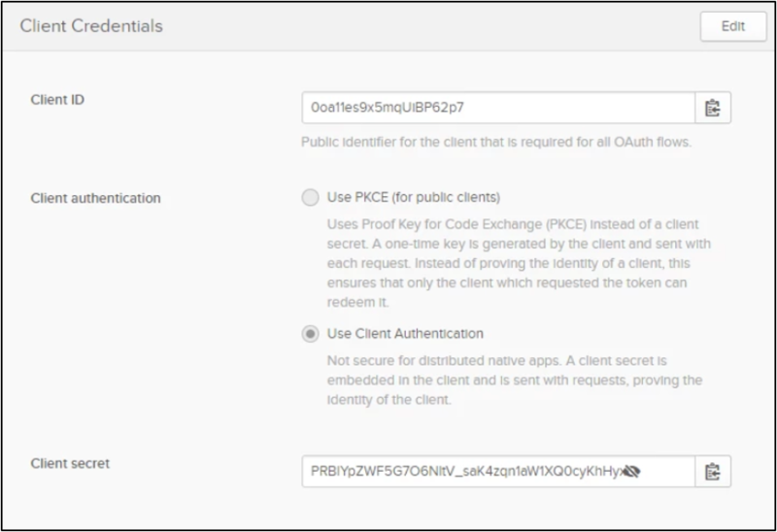777x532 pixels.
Task: Click the 'Not secure for distributed native apps' description
Action: 515,380
